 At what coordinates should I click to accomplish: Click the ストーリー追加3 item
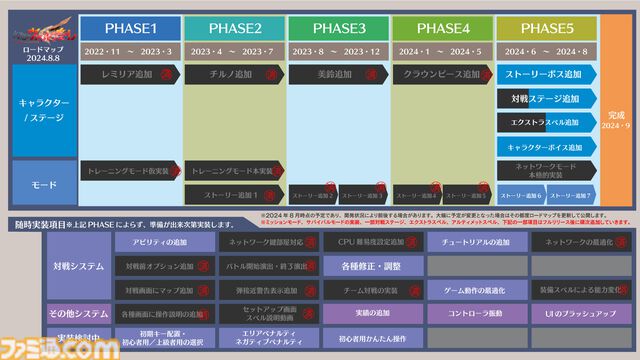(x=363, y=196)
